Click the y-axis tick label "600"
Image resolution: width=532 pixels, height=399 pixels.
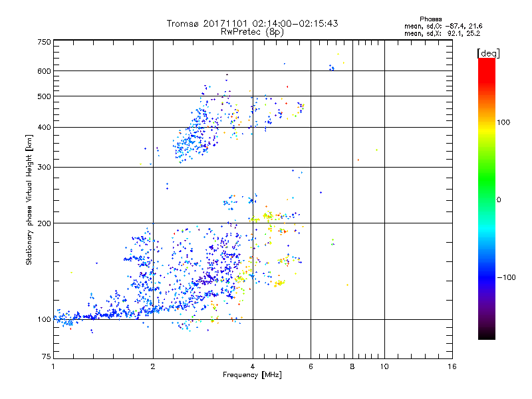(44, 71)
